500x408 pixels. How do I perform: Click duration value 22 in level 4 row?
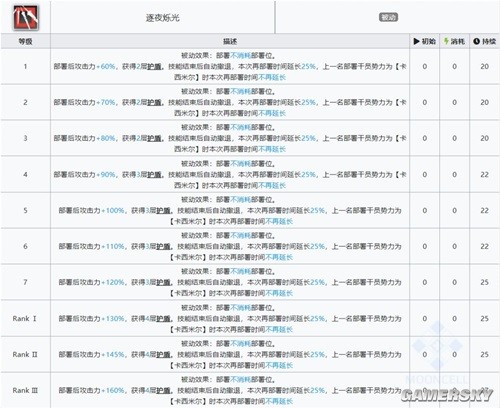point(485,175)
